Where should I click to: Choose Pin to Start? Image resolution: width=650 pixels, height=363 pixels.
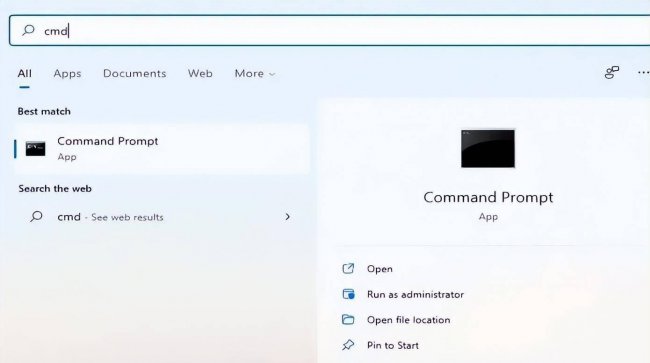coord(393,345)
